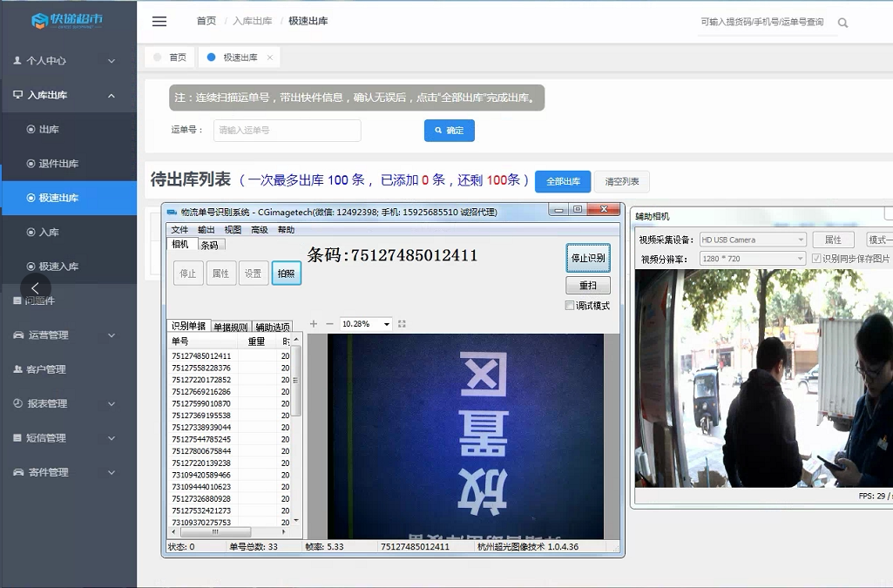Open 文件 menu

click(x=179, y=230)
